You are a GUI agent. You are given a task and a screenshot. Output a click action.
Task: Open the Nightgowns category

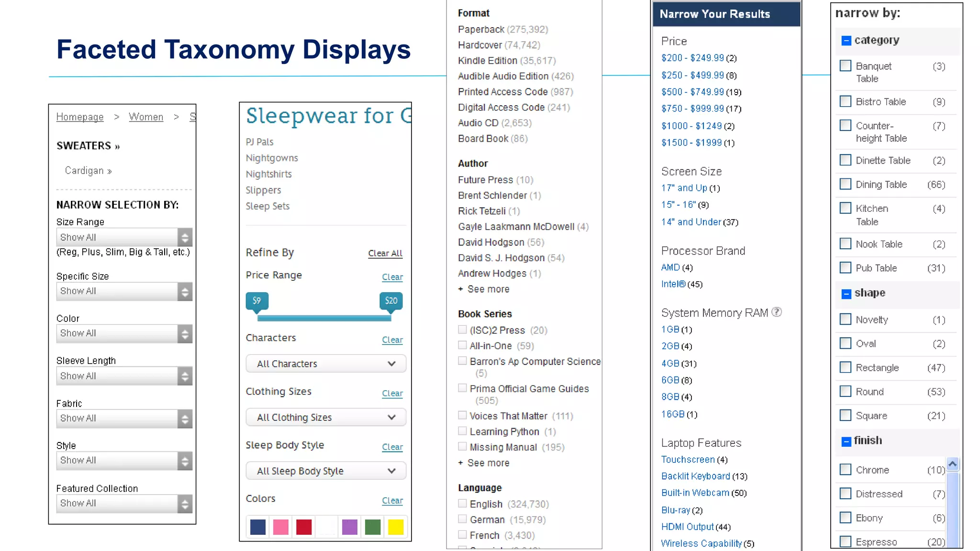[x=272, y=158]
